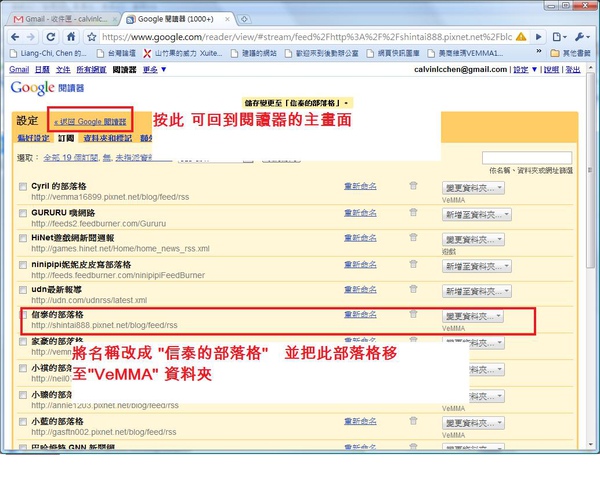The width and height of the screenshot is (600, 501).
Task: Tick the checkbox for GURURU 噴網路
Action: [23, 213]
